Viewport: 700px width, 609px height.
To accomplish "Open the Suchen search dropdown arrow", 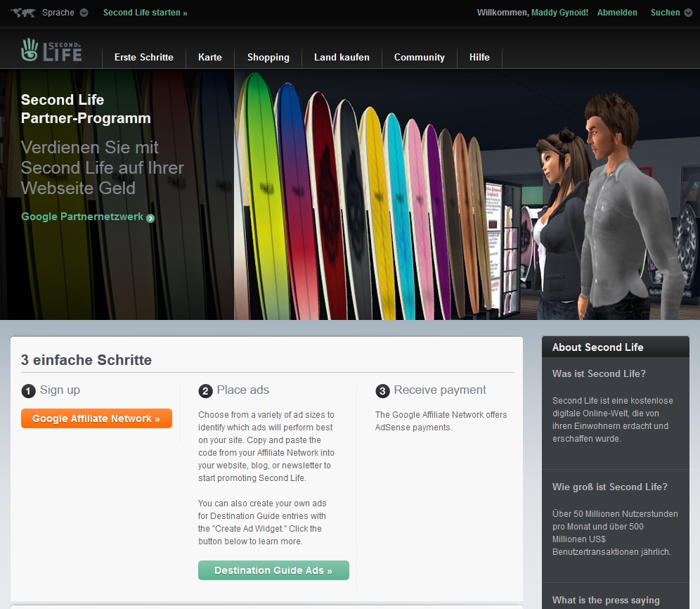I will [688, 13].
